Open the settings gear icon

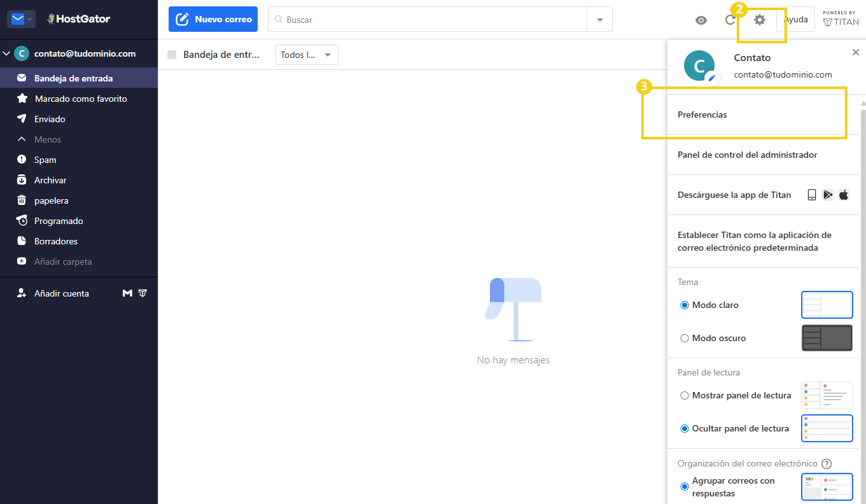[x=759, y=20]
